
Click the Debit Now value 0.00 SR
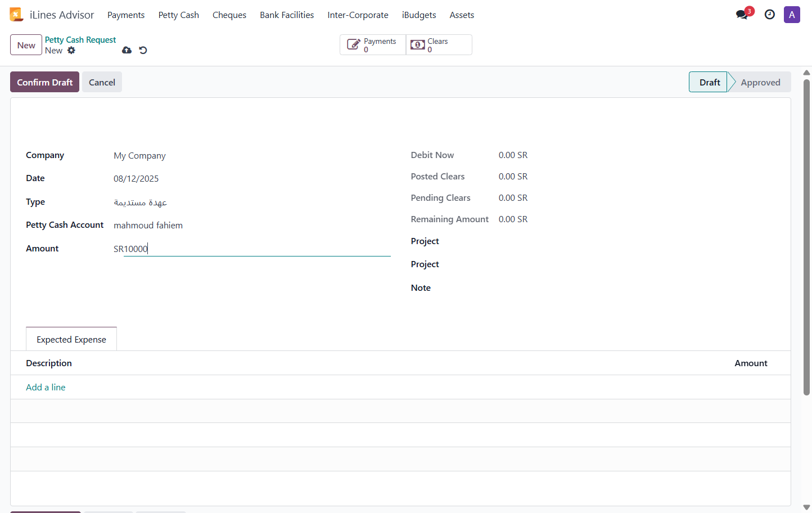(x=513, y=155)
